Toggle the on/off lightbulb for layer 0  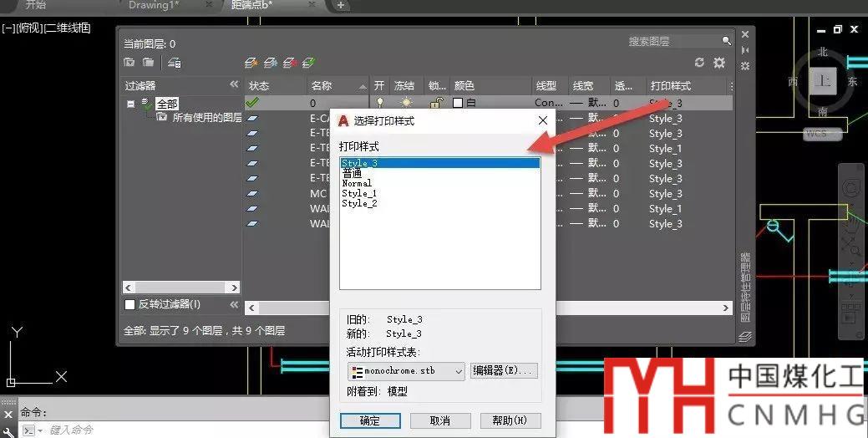[x=380, y=103]
